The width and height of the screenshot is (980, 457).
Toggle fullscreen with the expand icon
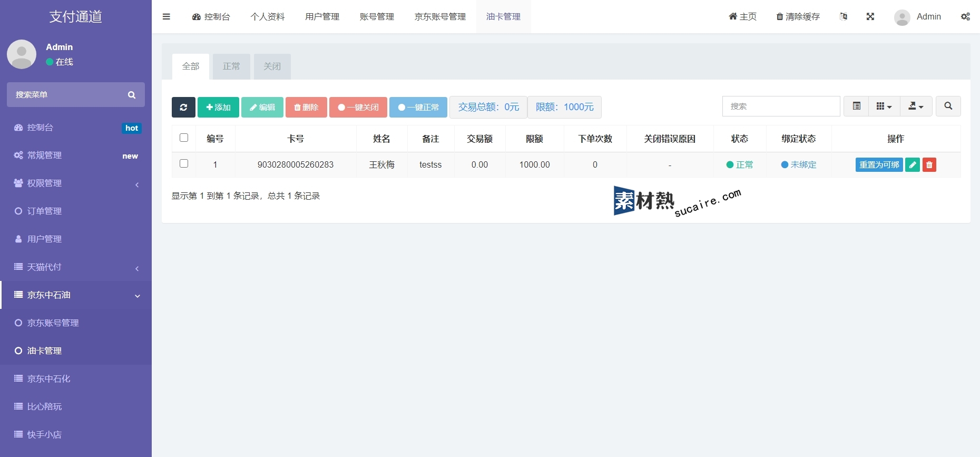pyautogui.click(x=870, y=16)
